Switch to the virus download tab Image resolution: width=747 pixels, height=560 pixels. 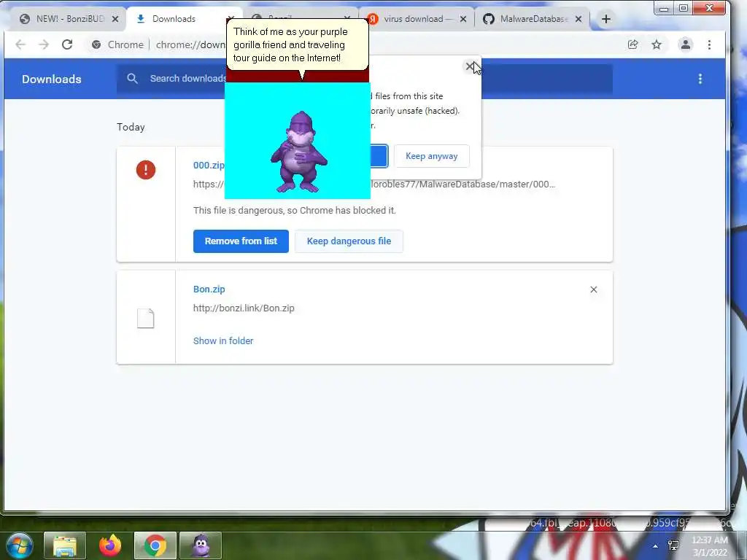pos(415,19)
